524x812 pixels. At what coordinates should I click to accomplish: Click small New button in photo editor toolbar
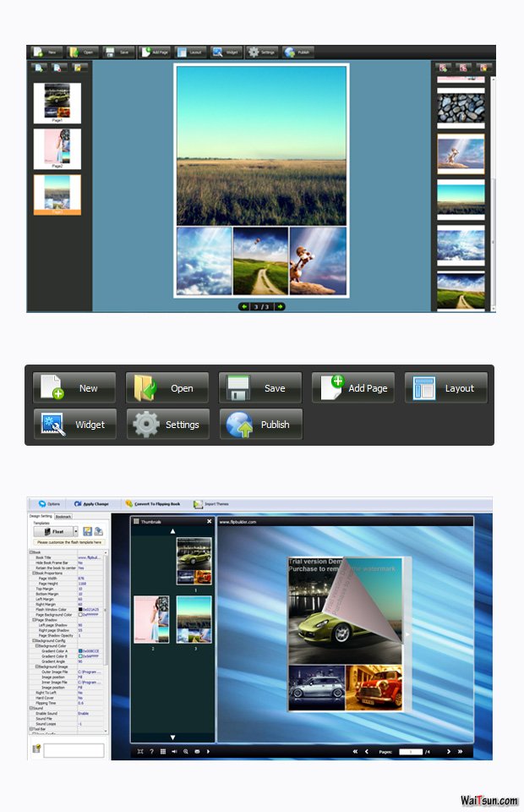coord(46,52)
